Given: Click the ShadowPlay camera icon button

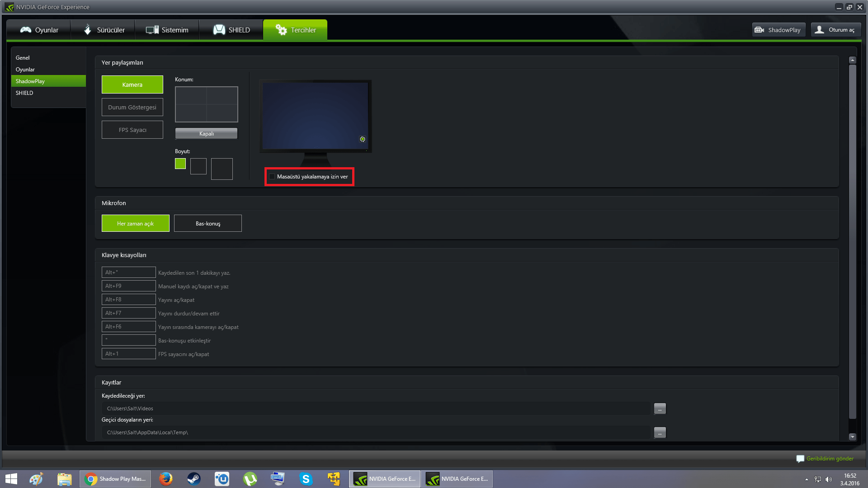Looking at the screenshot, I should tap(759, 30).
